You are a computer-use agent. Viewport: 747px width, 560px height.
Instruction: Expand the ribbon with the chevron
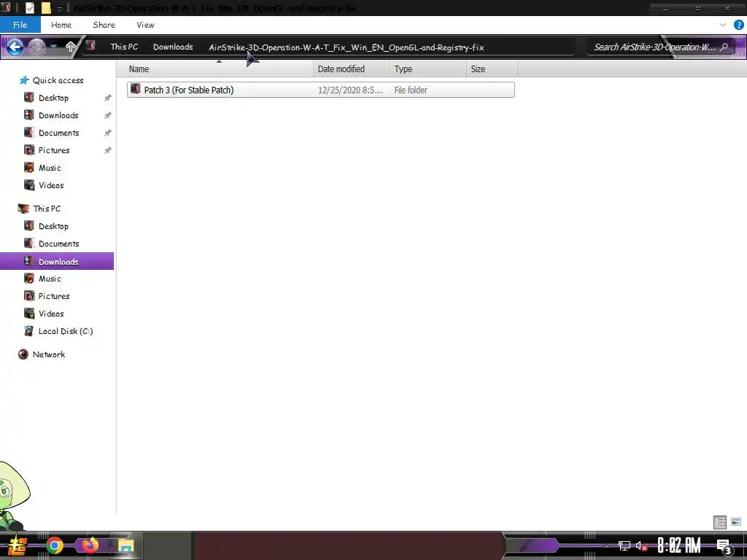[x=723, y=25]
